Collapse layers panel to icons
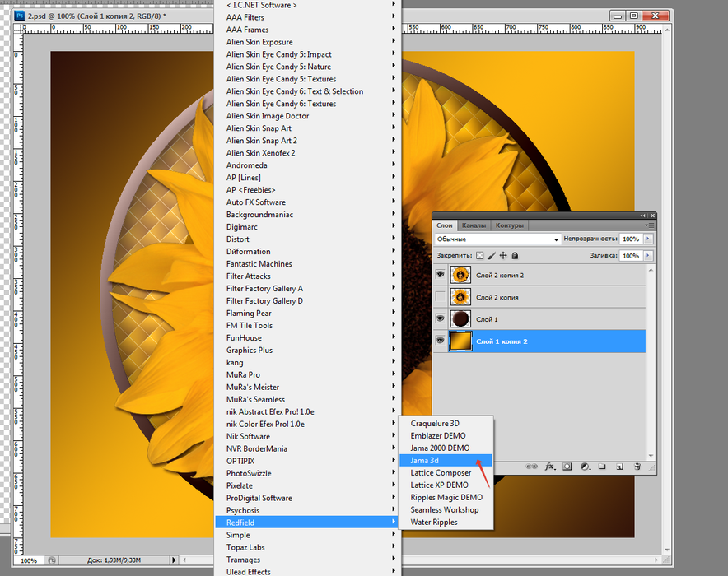 tap(643, 216)
